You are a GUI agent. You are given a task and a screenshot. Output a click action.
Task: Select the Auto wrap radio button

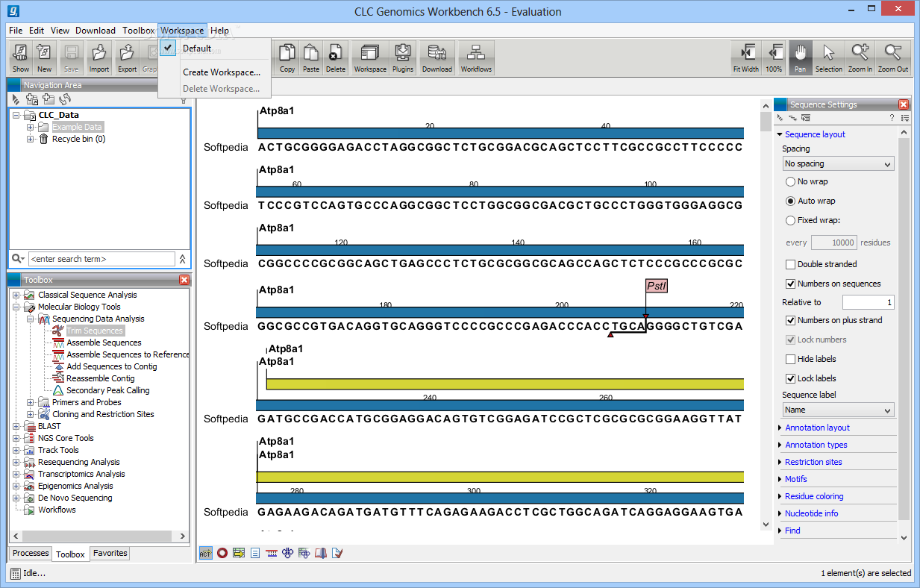tap(790, 201)
